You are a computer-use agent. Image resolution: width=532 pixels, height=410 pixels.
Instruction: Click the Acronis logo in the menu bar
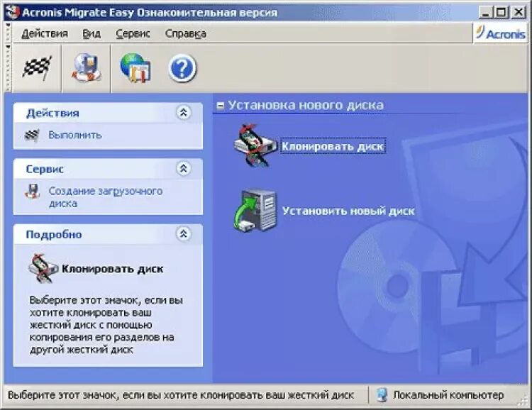point(501,33)
